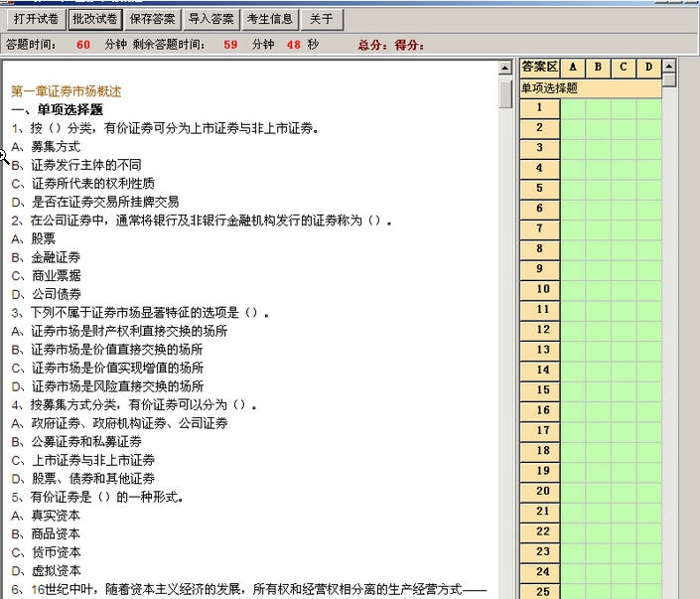This screenshot has width=700, height=599.
Task: Open 考生信息 candidate info
Action: 269,19
